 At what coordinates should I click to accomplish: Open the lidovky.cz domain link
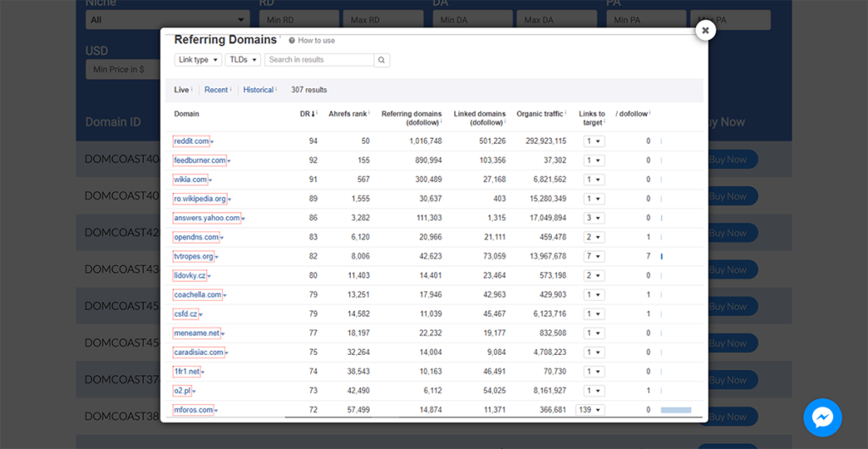[x=189, y=275]
